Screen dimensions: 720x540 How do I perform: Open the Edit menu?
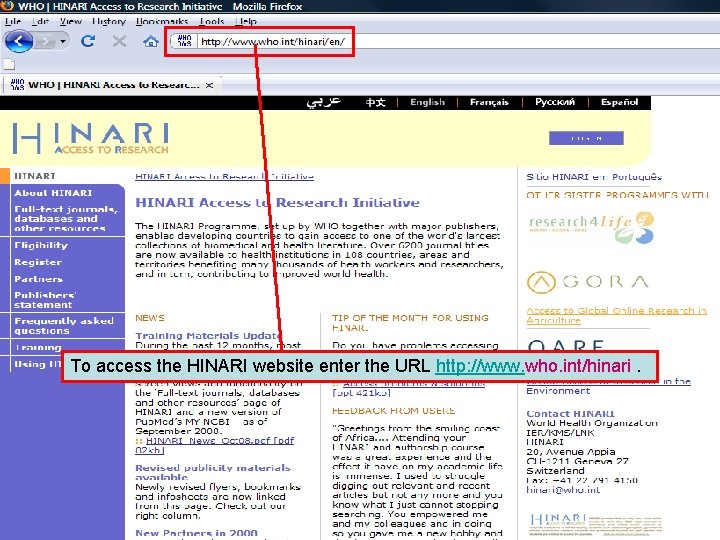pyautogui.click(x=40, y=21)
